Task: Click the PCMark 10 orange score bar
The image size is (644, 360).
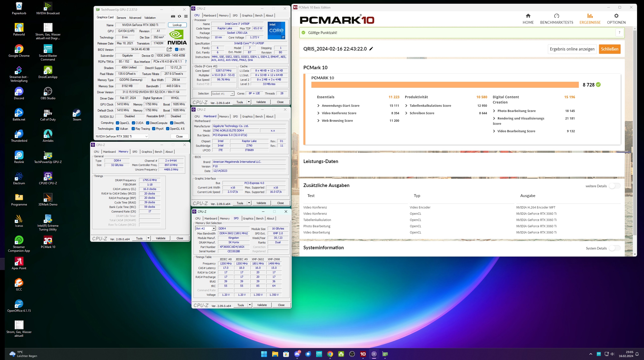Action: click(445, 85)
